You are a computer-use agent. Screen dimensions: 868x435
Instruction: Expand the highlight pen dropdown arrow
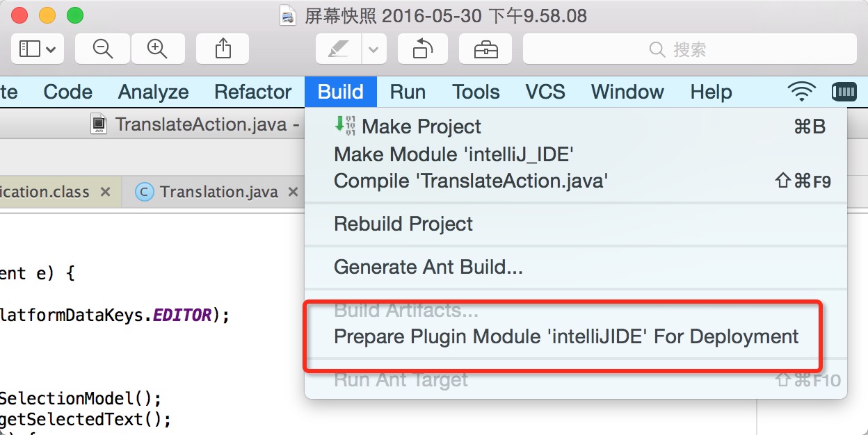tap(373, 49)
